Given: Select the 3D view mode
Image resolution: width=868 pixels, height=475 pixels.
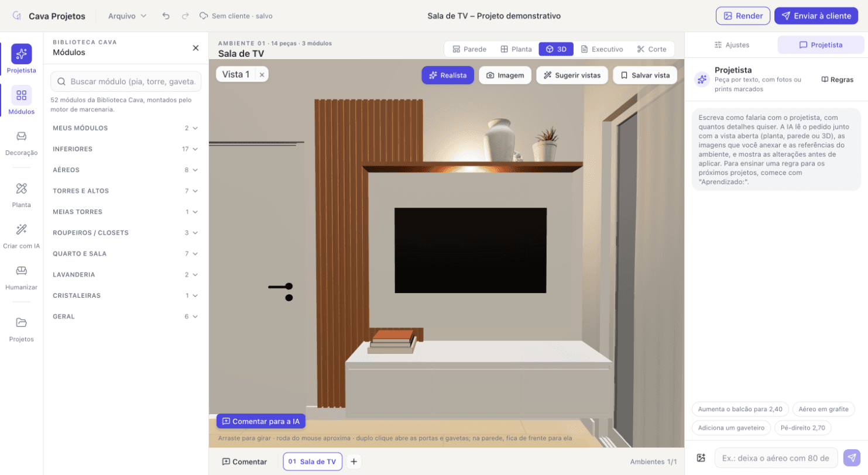Looking at the screenshot, I should [556, 49].
